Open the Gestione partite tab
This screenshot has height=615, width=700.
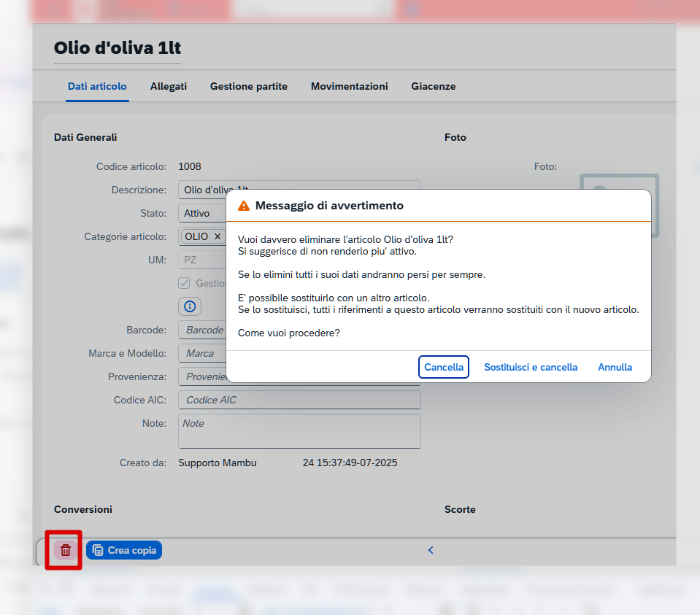(x=249, y=87)
